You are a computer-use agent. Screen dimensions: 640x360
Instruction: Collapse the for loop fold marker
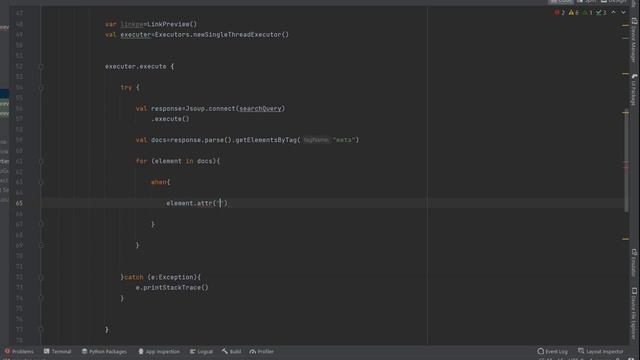[x=41, y=161]
